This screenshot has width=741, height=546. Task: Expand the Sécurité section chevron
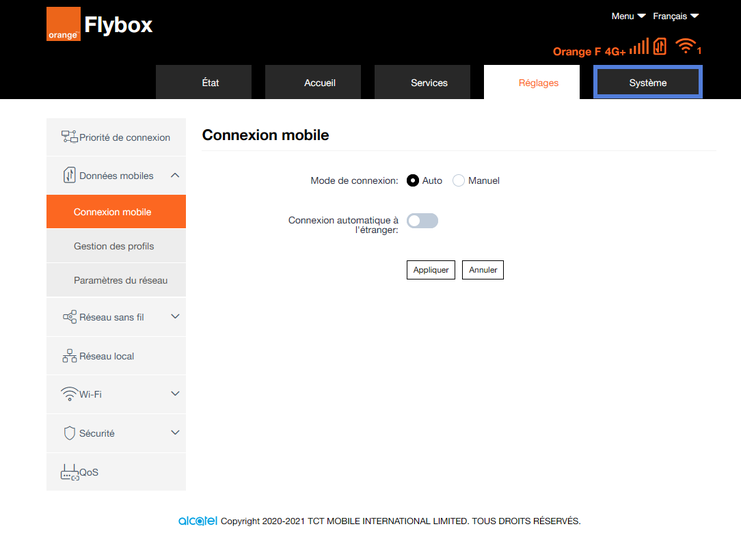click(x=175, y=432)
